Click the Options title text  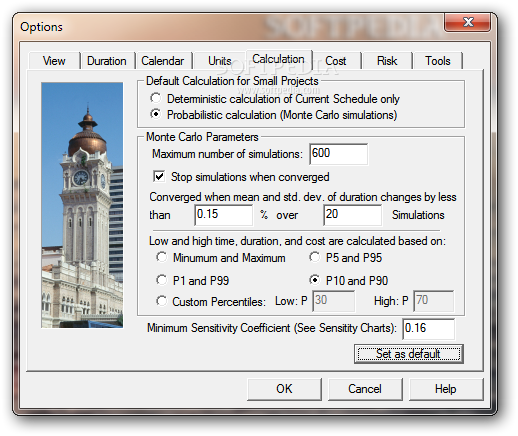(x=41, y=27)
